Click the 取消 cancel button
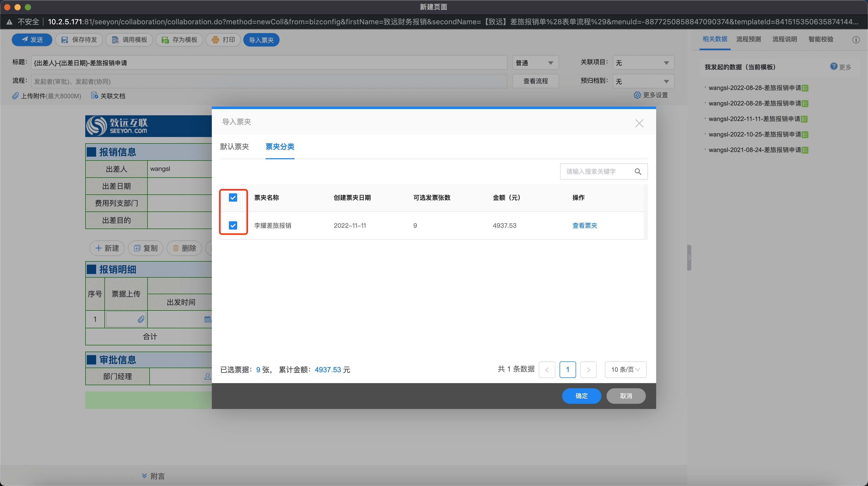The image size is (868, 486). pos(626,396)
